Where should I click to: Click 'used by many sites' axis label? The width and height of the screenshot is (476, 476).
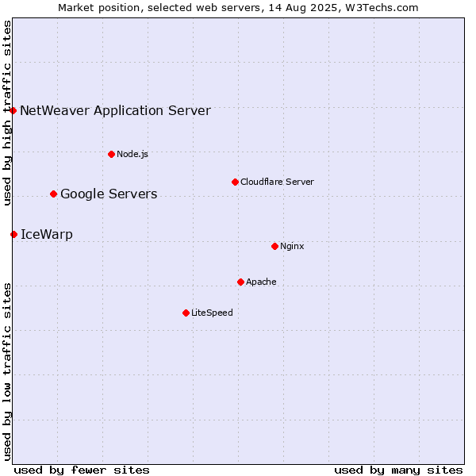[398, 470]
